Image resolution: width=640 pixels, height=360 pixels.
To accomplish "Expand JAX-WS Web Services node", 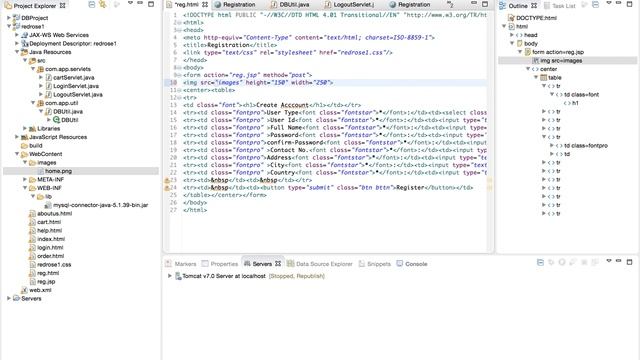I will click(x=17, y=35).
